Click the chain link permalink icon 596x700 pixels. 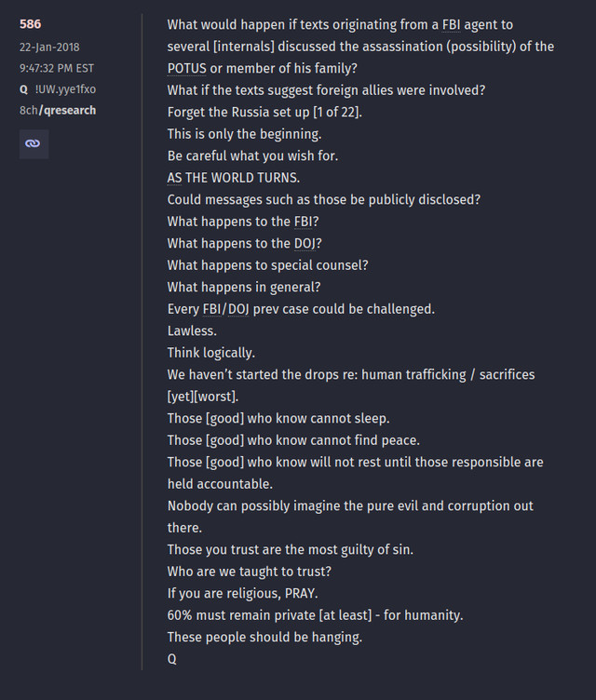click(34, 143)
